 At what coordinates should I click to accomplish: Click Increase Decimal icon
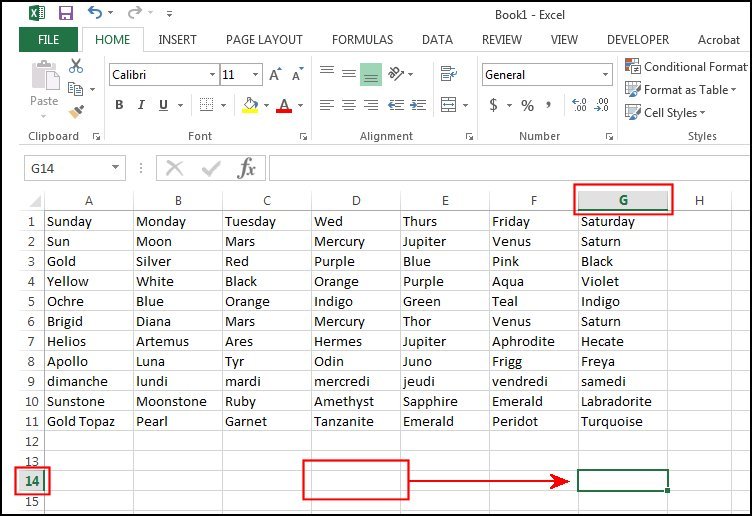click(x=579, y=105)
